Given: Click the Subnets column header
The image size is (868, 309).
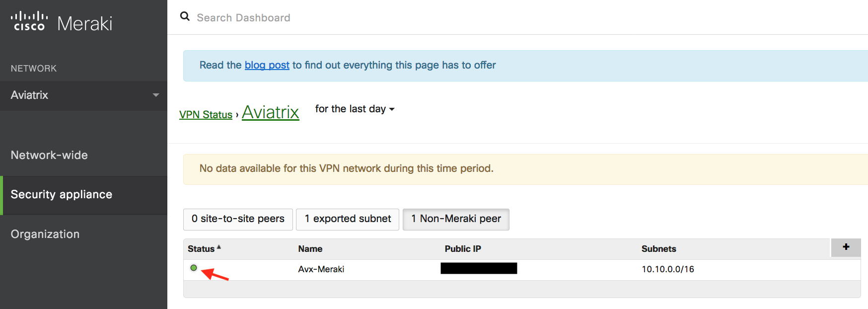Looking at the screenshot, I should pos(658,249).
